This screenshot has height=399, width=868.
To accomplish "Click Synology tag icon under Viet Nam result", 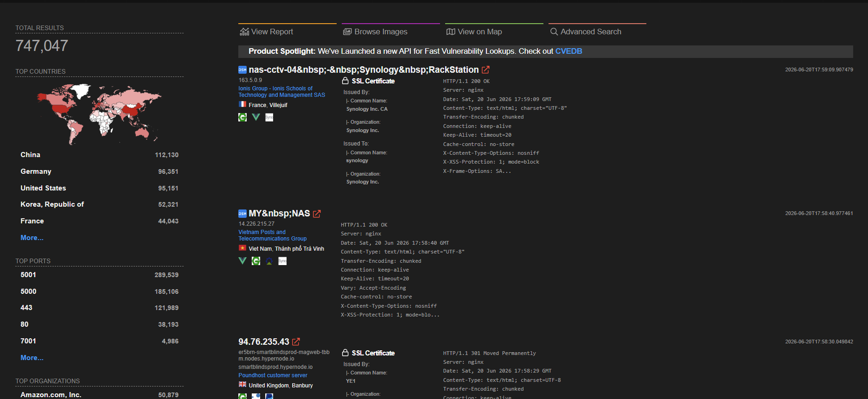I will tap(282, 261).
